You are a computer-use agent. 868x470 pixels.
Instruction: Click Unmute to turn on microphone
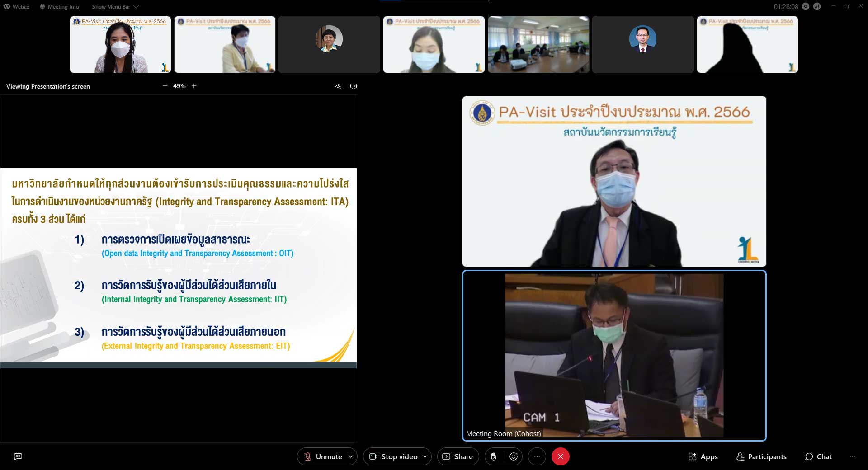(323, 456)
